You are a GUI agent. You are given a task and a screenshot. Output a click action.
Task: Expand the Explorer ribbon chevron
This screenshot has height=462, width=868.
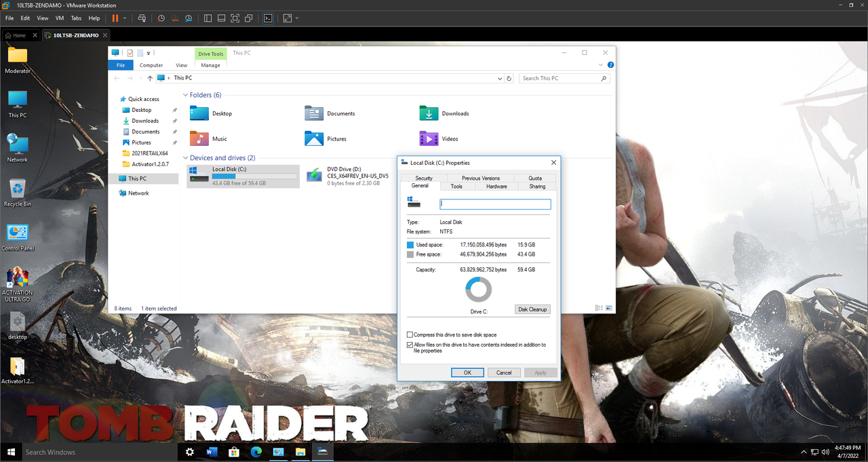[x=601, y=65]
